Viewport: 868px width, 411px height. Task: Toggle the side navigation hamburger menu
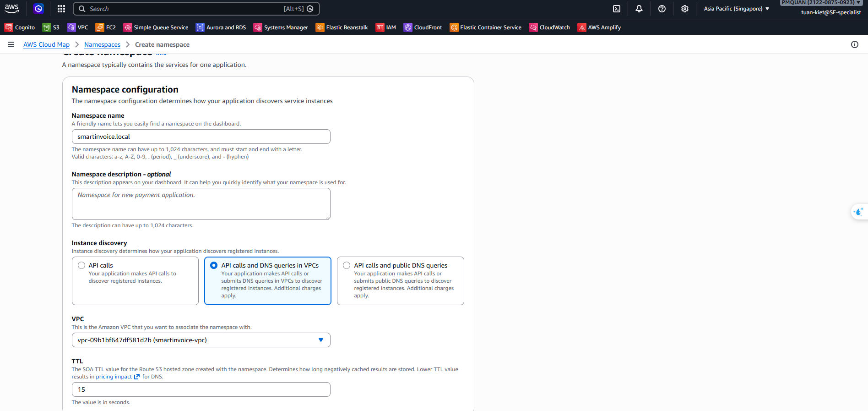coord(11,44)
